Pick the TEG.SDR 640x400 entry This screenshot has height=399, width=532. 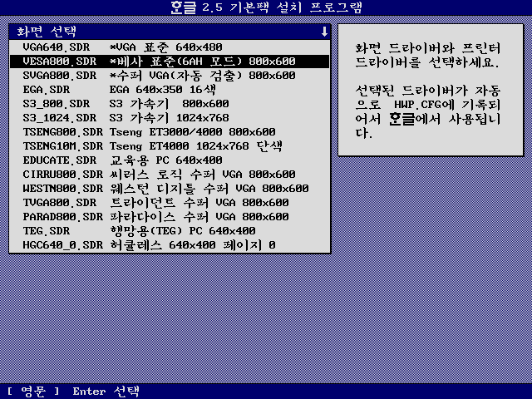tap(170, 231)
